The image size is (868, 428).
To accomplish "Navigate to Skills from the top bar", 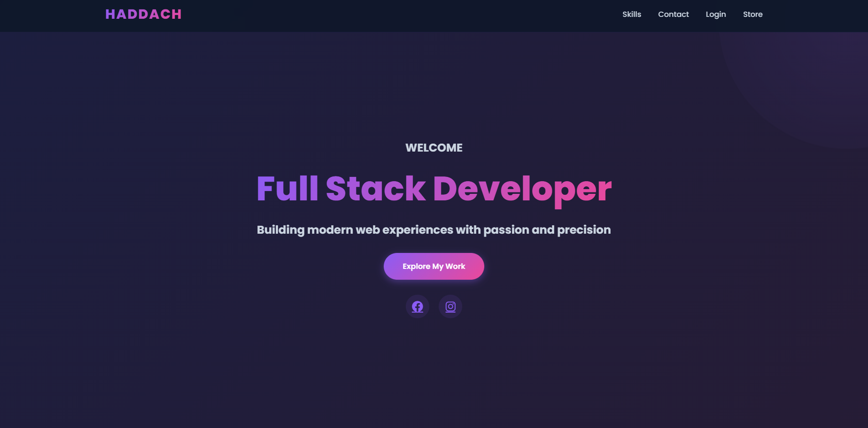I will [x=631, y=14].
